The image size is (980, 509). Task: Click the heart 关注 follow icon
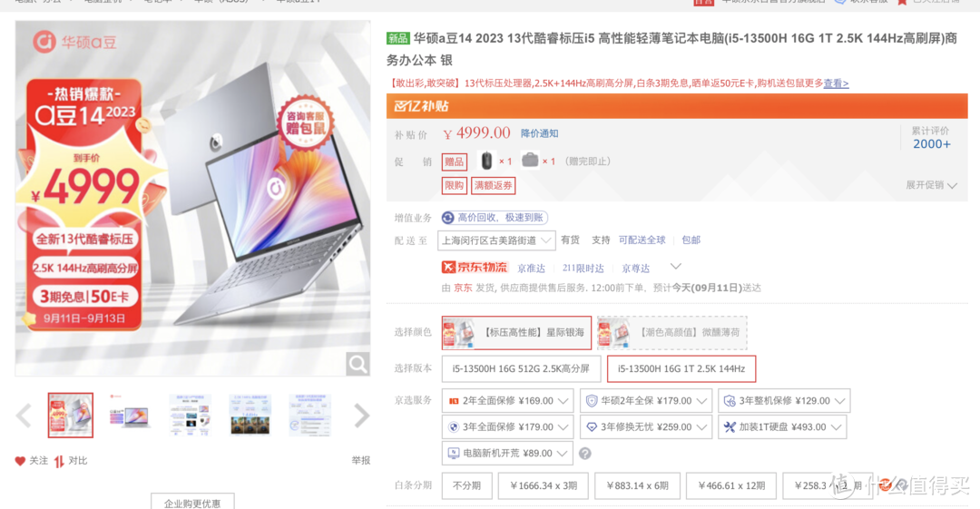click(20, 461)
